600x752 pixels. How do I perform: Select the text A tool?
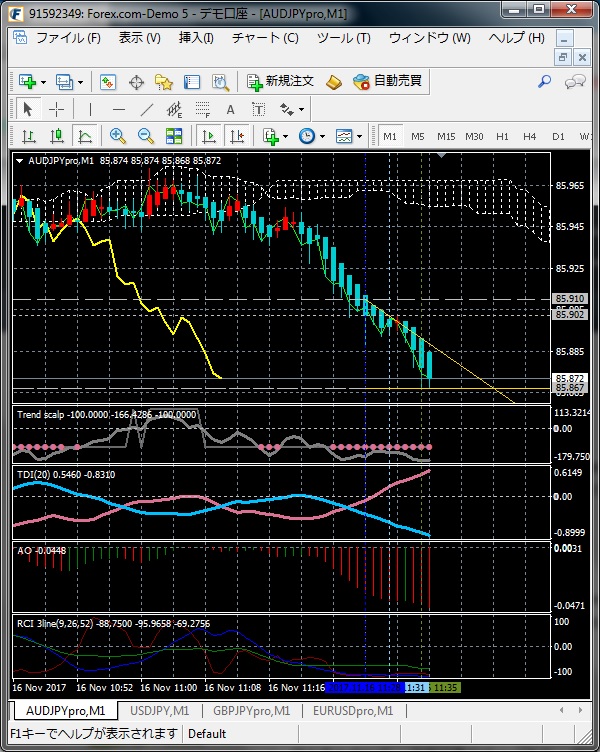coord(230,109)
